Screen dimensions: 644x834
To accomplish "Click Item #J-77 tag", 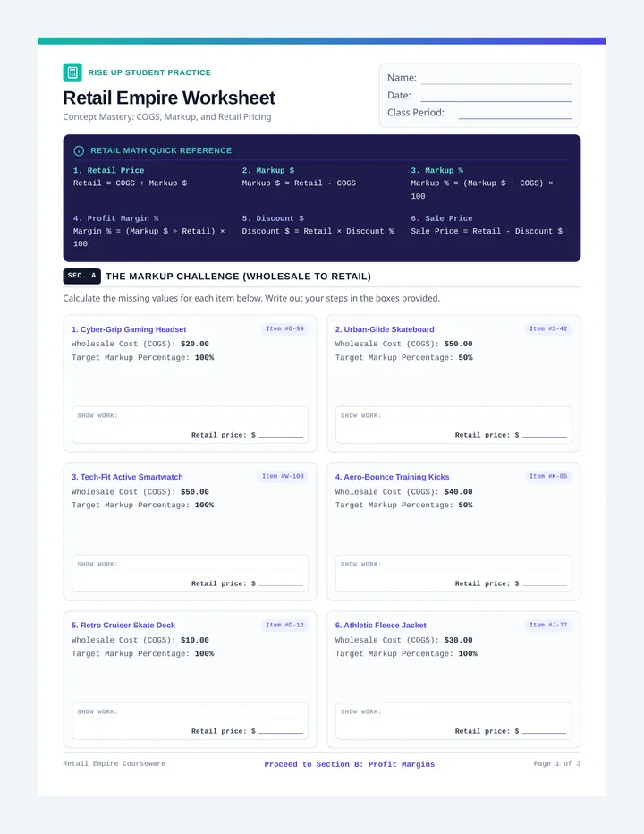I will coord(548,625).
